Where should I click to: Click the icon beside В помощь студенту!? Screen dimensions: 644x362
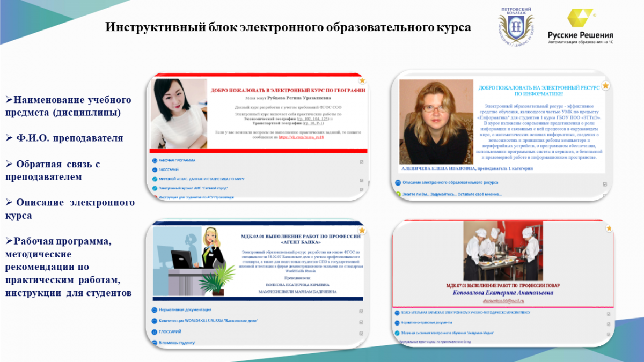tap(155, 342)
